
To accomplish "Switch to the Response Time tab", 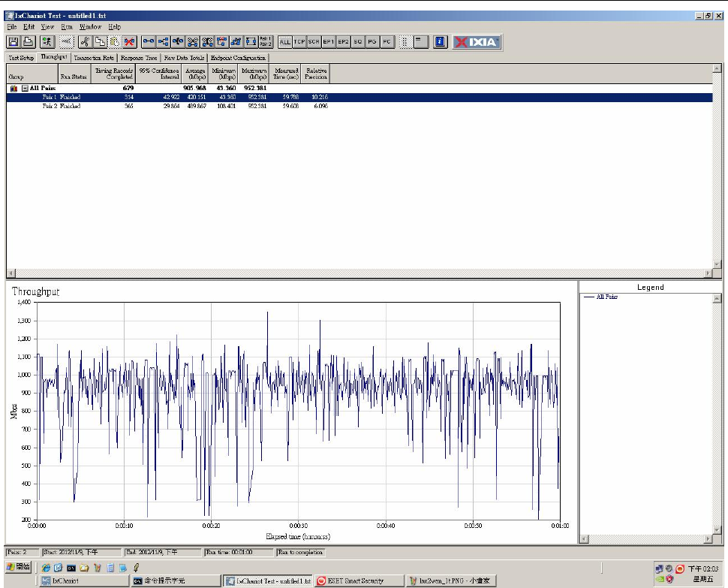I will [x=139, y=58].
